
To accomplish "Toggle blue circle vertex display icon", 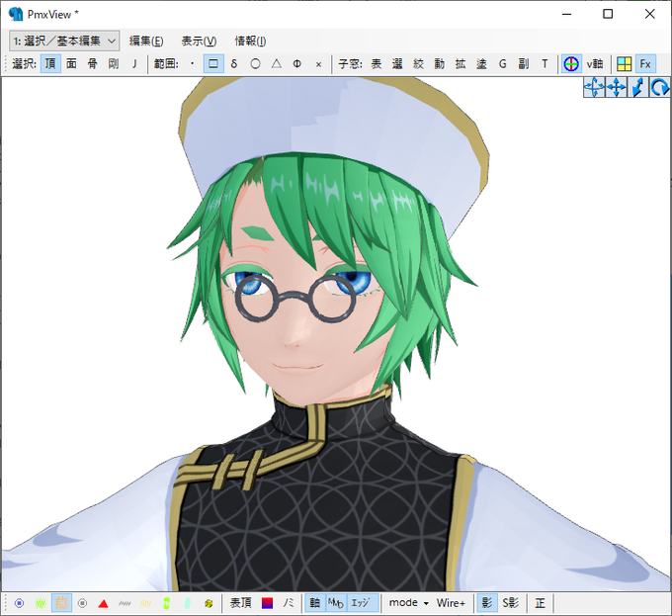I will coord(20,603).
